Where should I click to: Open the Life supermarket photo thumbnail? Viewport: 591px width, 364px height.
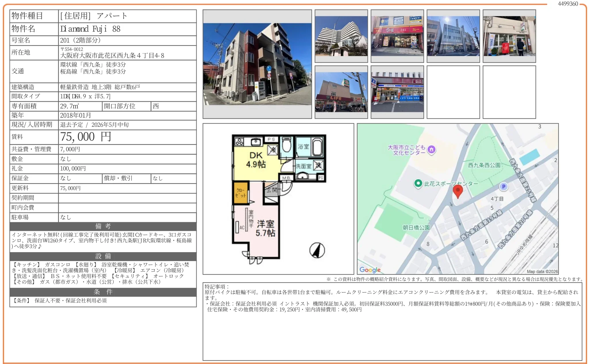pos(341,92)
